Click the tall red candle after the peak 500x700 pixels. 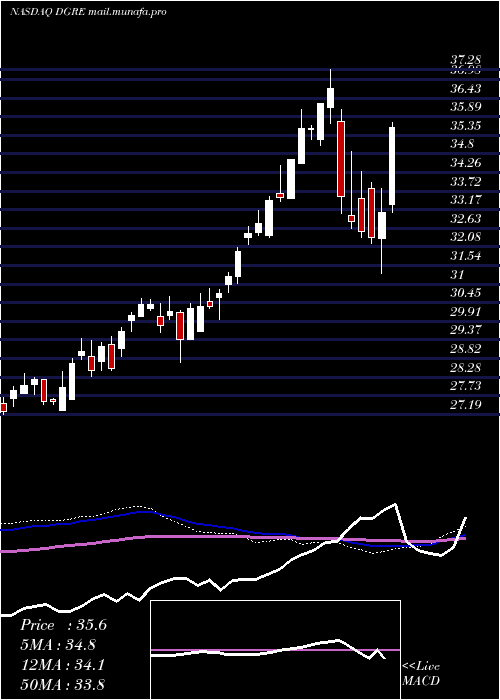coord(341,159)
